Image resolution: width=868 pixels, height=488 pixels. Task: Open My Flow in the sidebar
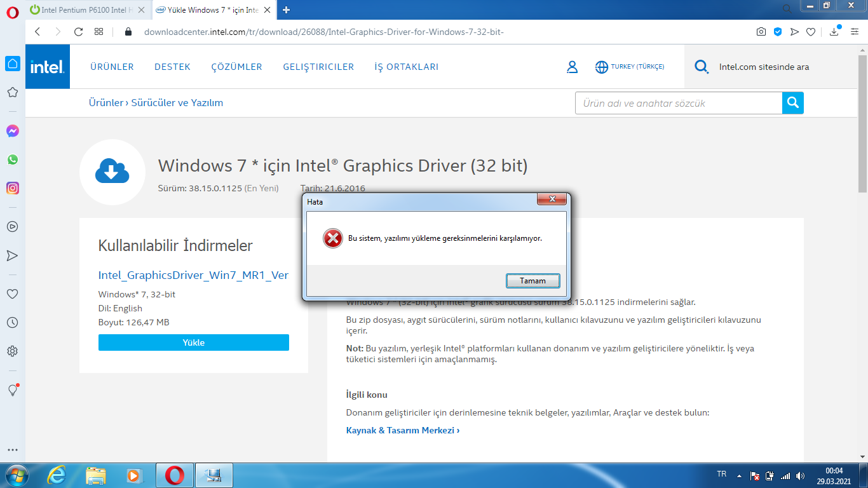click(13, 255)
